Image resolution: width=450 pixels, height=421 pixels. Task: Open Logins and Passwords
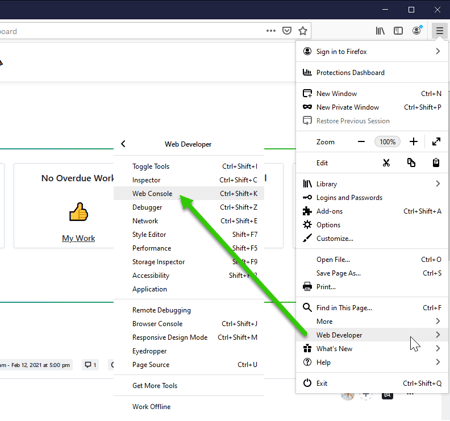372,197
